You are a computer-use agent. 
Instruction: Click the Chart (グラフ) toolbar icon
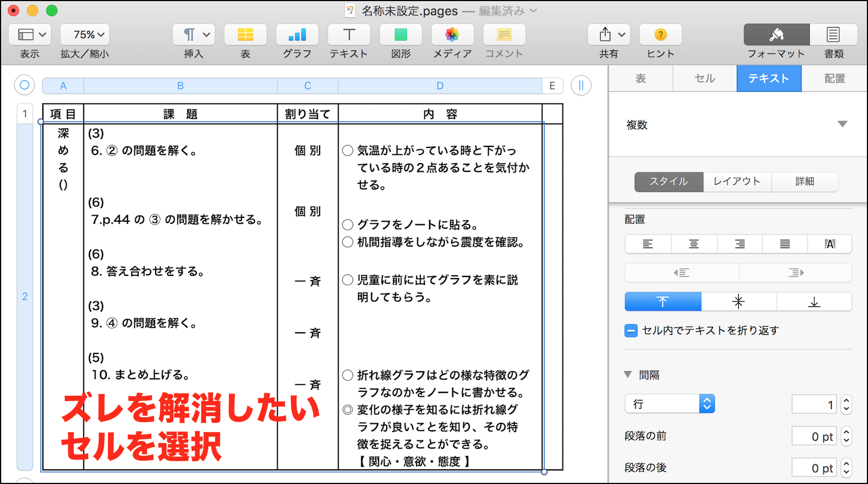297,35
